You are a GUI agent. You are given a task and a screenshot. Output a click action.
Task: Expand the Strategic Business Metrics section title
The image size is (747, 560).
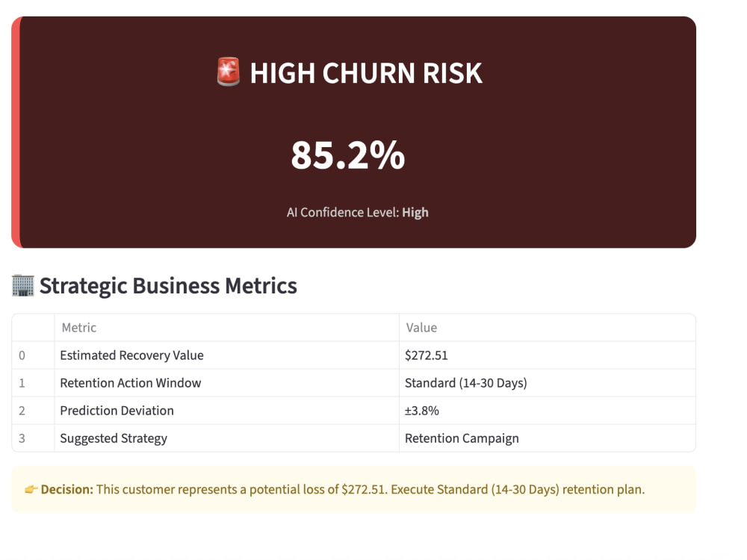168,285
